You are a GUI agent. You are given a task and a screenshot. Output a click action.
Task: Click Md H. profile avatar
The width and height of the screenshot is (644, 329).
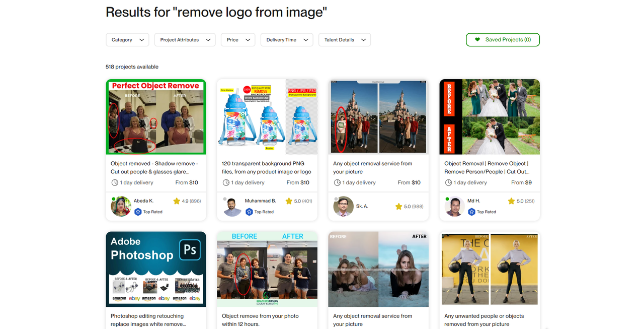[x=454, y=206]
